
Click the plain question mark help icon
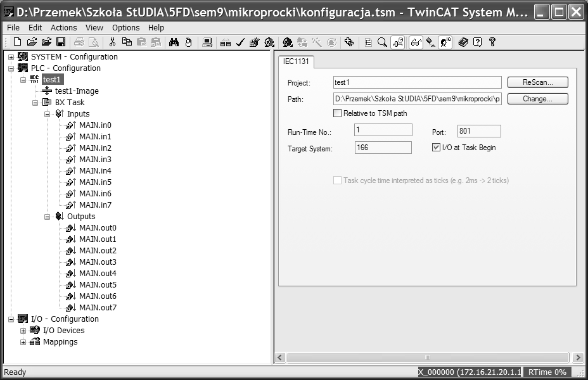pyautogui.click(x=492, y=42)
